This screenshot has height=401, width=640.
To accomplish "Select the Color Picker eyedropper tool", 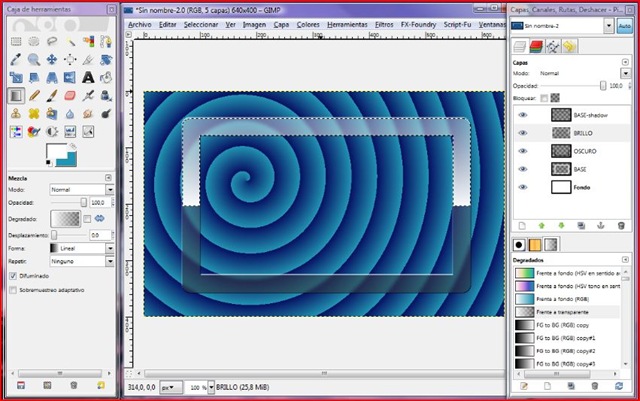I will click(16, 60).
